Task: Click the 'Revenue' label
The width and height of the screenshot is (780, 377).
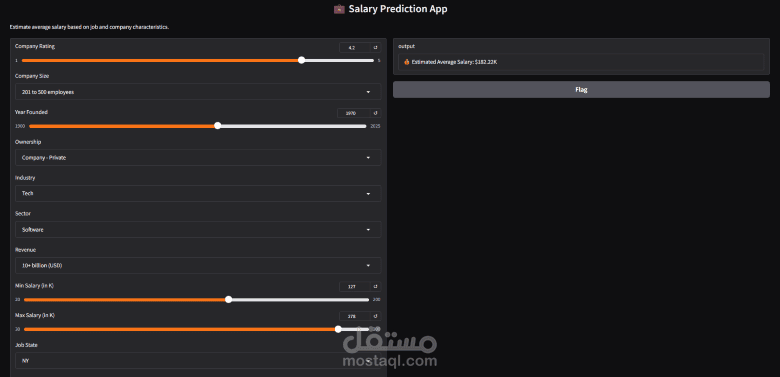Action: (26, 250)
